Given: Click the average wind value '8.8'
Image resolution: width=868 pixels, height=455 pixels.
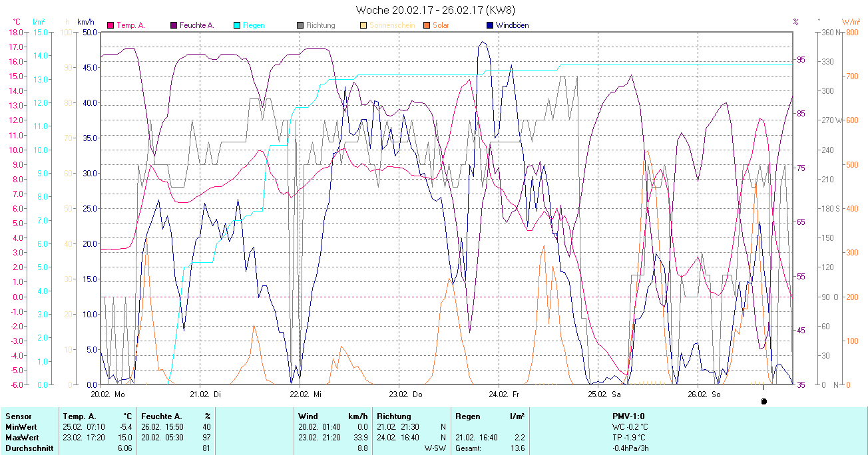Looking at the screenshot, I should tap(362, 448).
